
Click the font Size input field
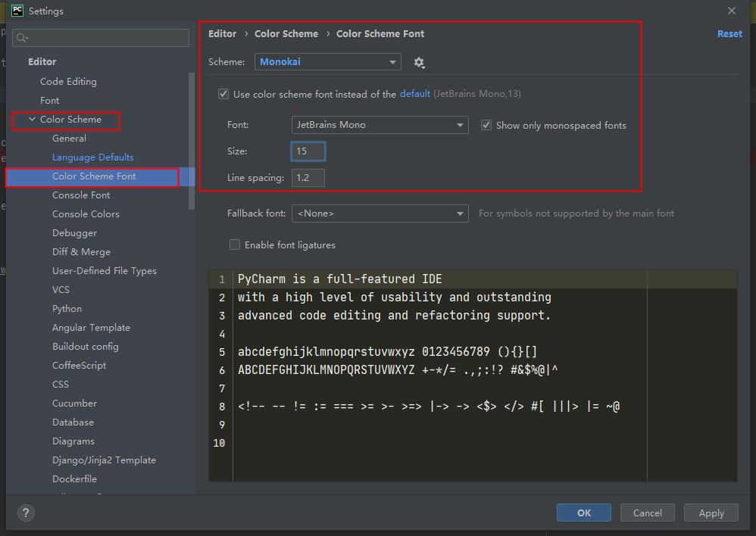(308, 151)
